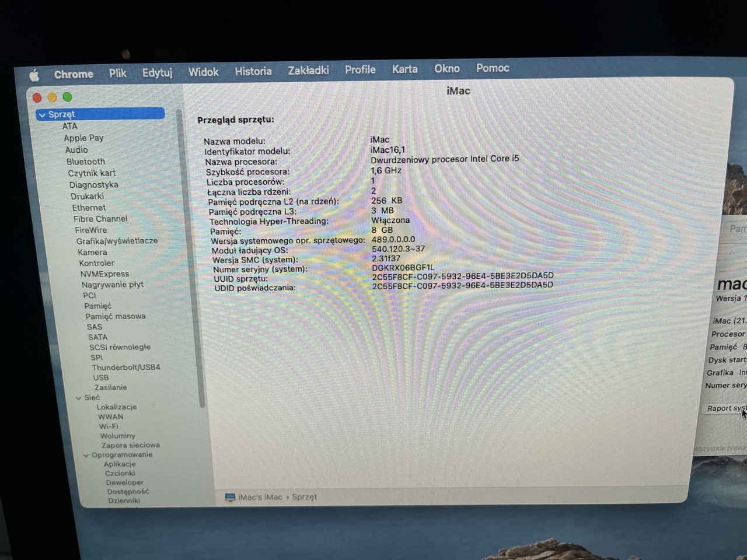Select SCSI równoległe in the sidebar
The height and width of the screenshot is (560, 747).
click(x=120, y=347)
